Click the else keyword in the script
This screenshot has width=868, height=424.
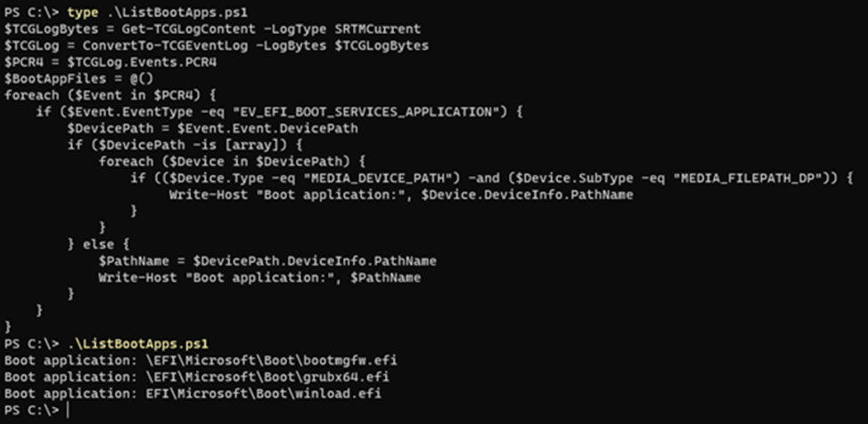click(x=99, y=244)
